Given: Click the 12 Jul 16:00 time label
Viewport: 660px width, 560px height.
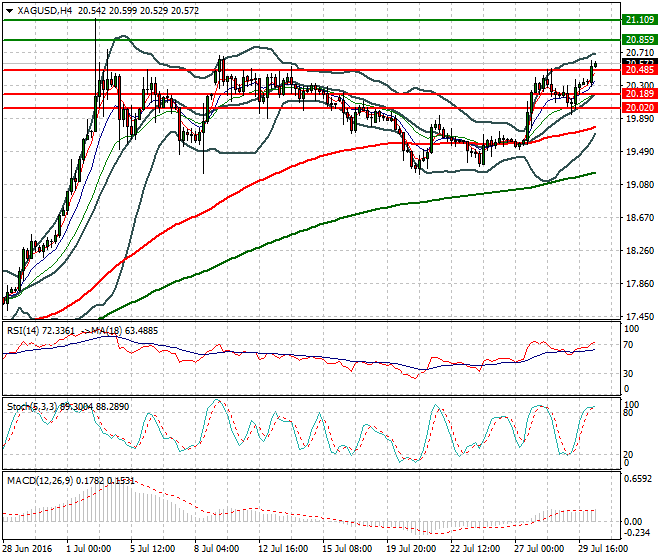Looking at the screenshot, I should point(283,549).
